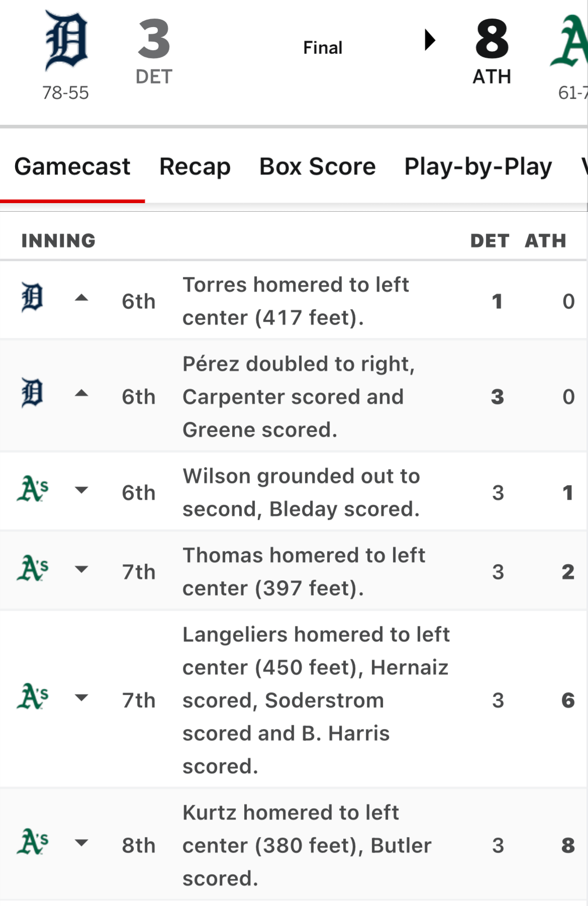Switch to the Box Score tab

click(317, 166)
